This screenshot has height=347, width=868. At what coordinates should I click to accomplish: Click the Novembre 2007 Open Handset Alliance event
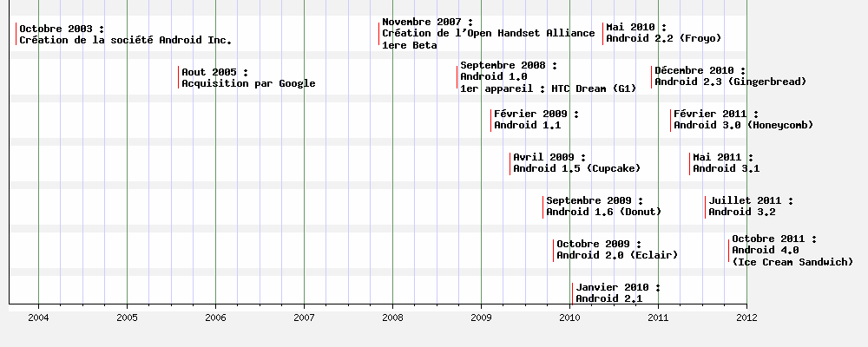pos(488,33)
